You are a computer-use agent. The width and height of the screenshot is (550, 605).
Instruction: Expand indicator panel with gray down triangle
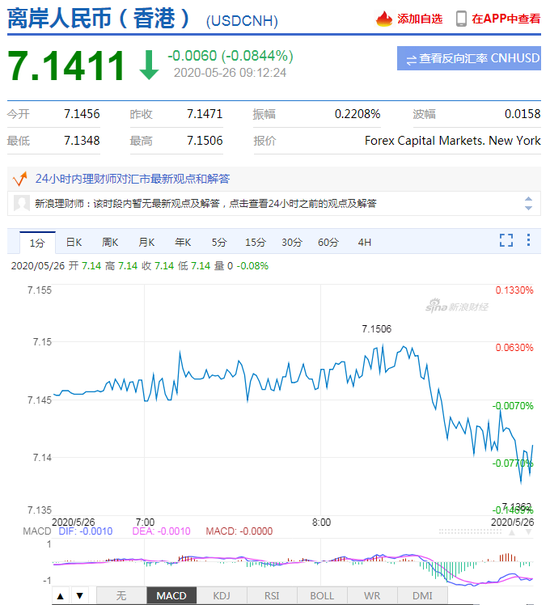pos(529,532)
